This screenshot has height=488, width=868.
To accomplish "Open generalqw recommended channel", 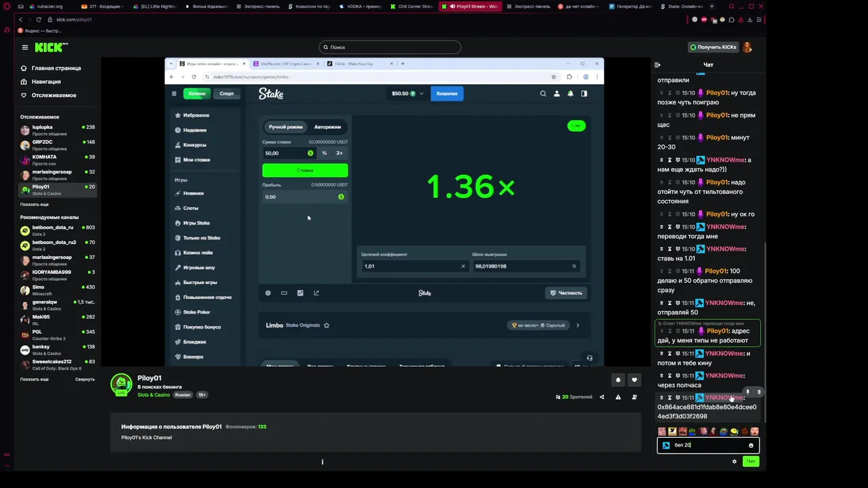I will [x=58, y=305].
